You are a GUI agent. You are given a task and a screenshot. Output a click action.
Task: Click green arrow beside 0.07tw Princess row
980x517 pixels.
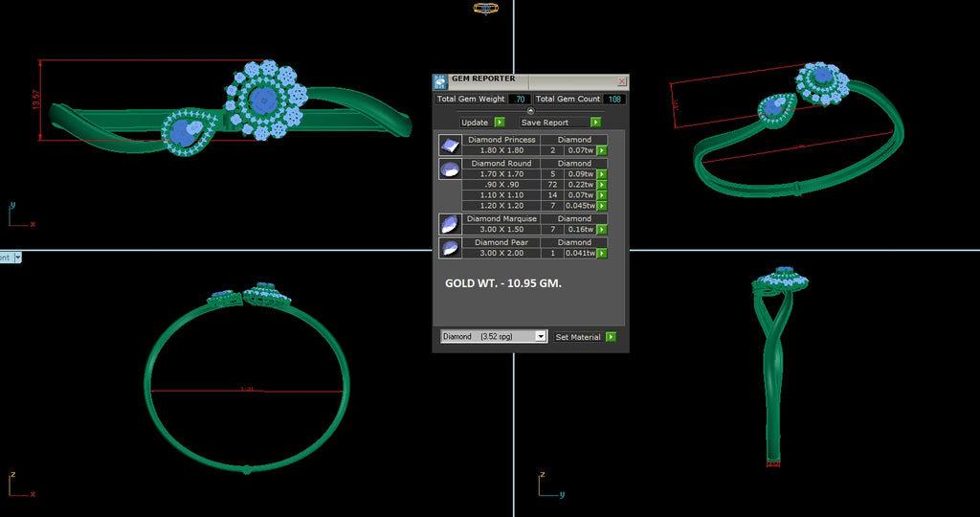pos(602,150)
